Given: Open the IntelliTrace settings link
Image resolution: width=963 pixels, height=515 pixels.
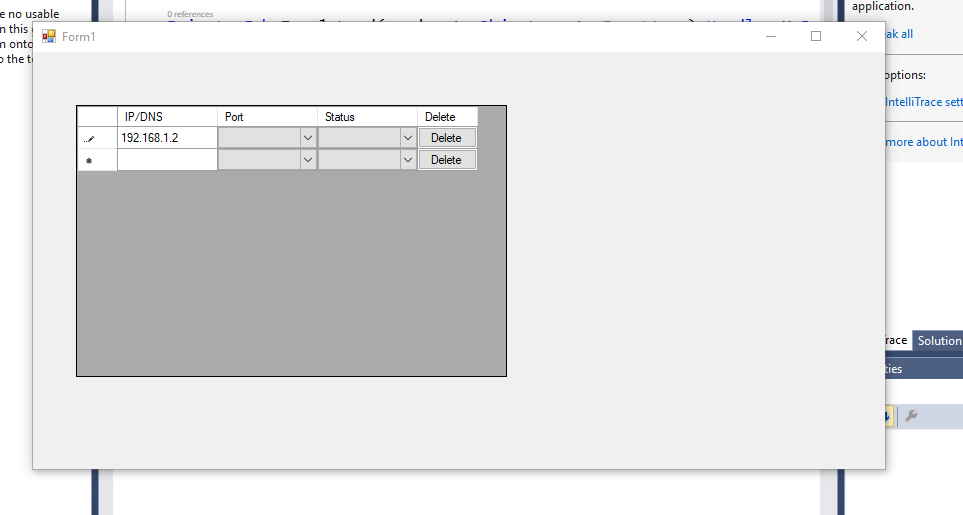Looking at the screenshot, I should [924, 102].
